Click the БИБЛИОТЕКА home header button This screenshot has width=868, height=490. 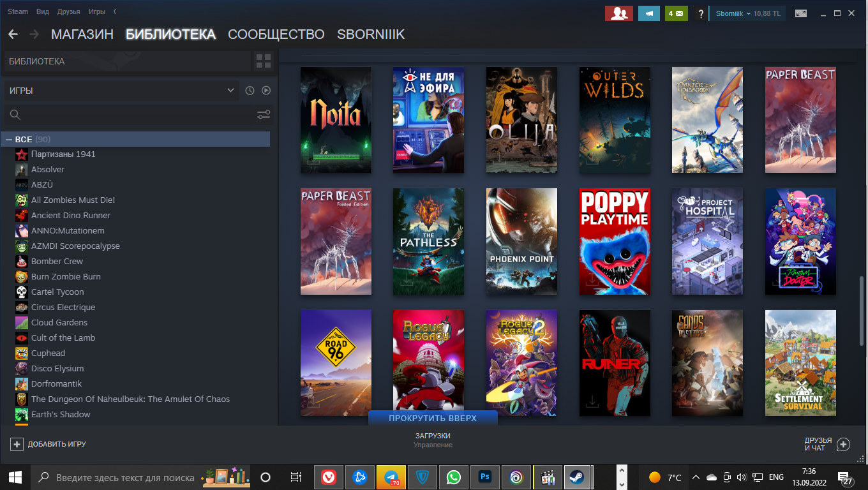point(127,62)
